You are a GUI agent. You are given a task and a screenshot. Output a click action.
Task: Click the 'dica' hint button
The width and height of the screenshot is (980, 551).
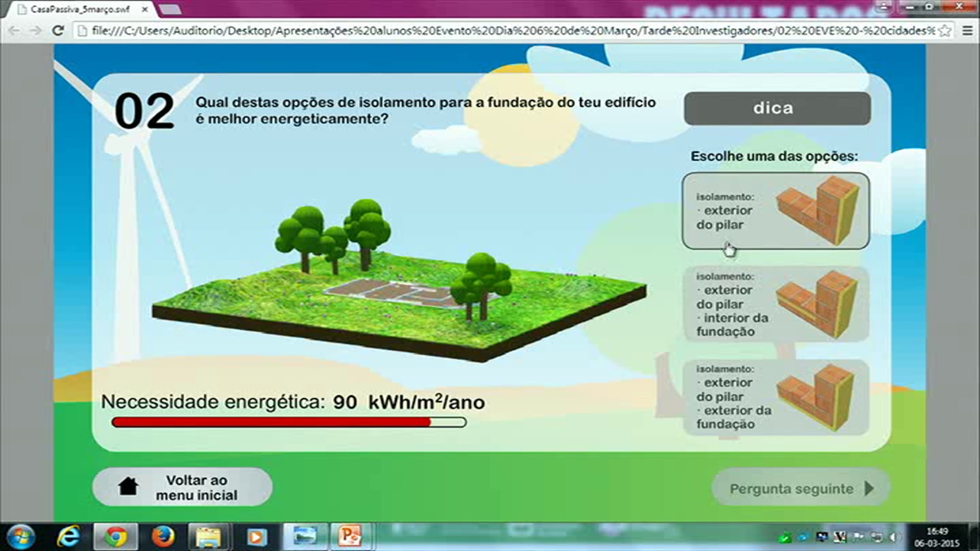[x=777, y=108]
